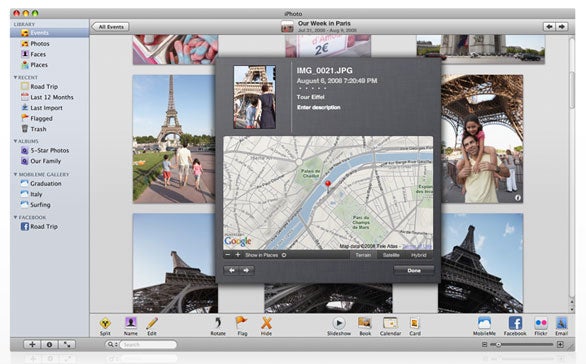Open the search options dropdown
This screenshot has height=364, width=586.
[112, 345]
